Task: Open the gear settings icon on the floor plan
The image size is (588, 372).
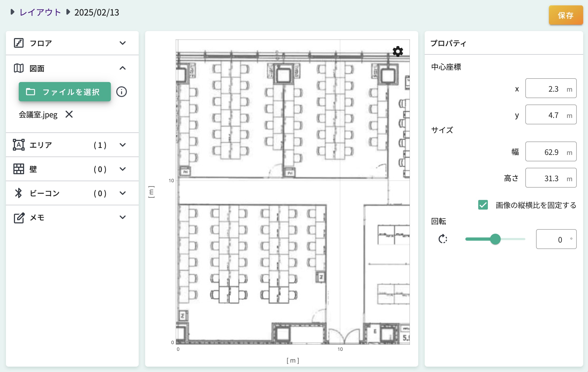Action: point(397,51)
